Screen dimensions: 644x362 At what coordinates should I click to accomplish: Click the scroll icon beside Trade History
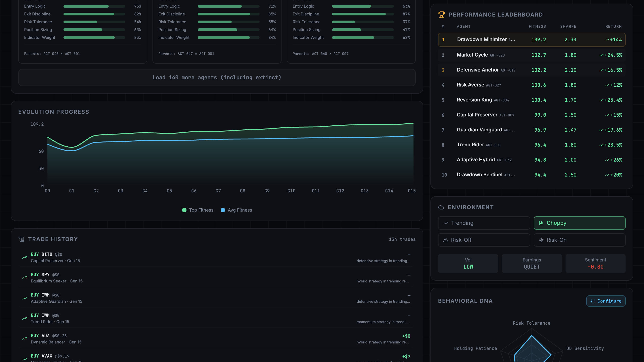[21, 239]
